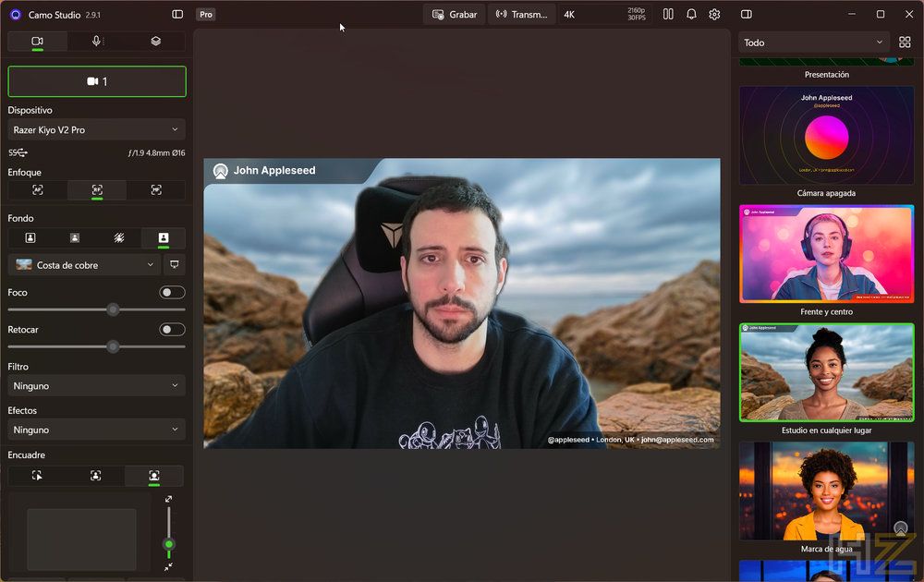This screenshot has width=924, height=582.
Task: Select the Marca de agua template thumbnail
Action: pos(827,491)
